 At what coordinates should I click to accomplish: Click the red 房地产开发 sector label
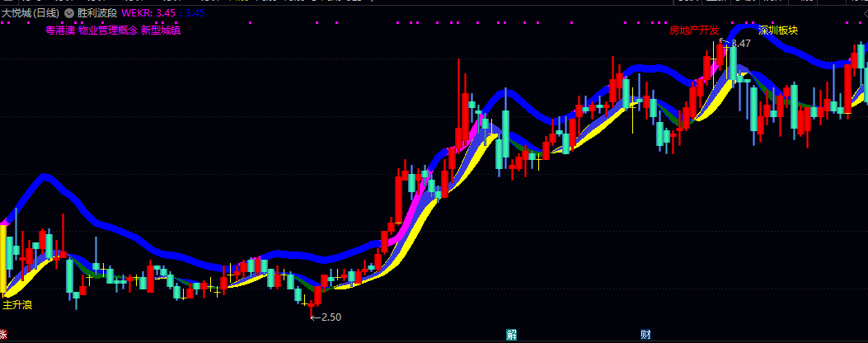[694, 31]
